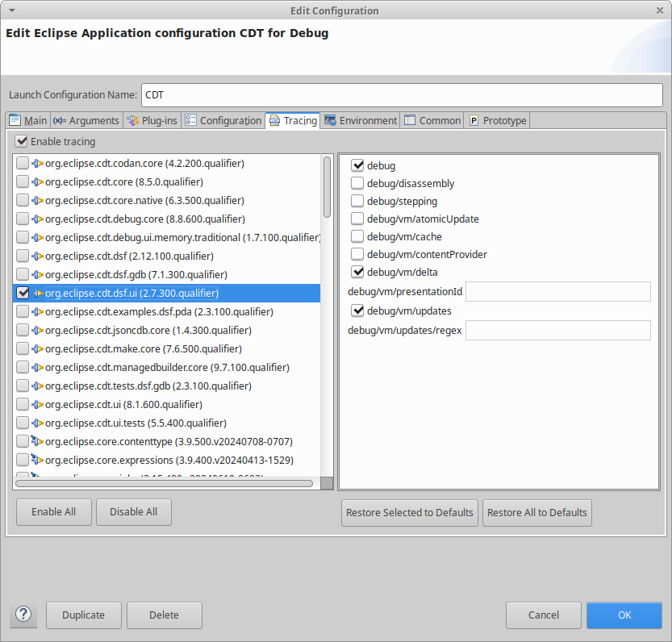Click plug-in icon beside org.eclipse.cdt.make.core
This screenshot has width=672, height=642.
[37, 348]
